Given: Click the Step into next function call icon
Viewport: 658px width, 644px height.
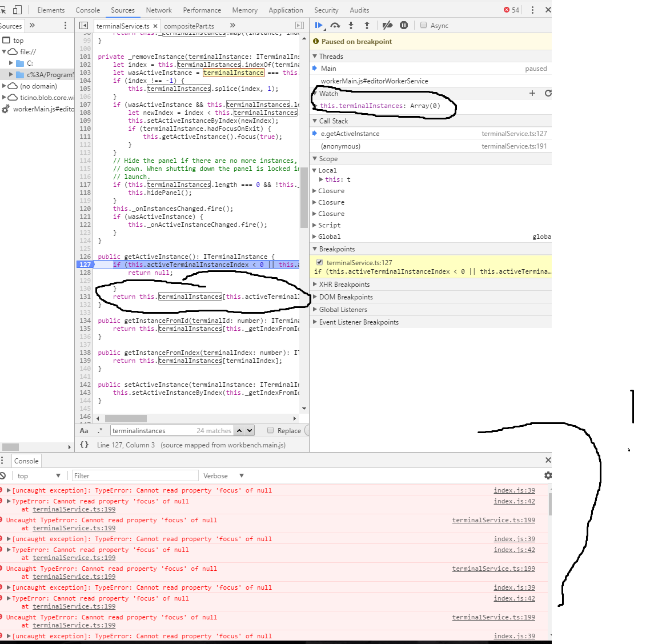Looking at the screenshot, I should [350, 25].
